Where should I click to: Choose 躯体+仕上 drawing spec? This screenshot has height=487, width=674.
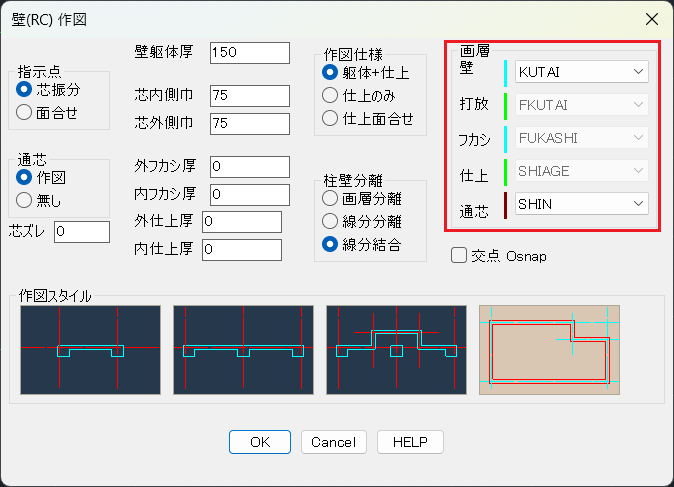click(x=330, y=72)
